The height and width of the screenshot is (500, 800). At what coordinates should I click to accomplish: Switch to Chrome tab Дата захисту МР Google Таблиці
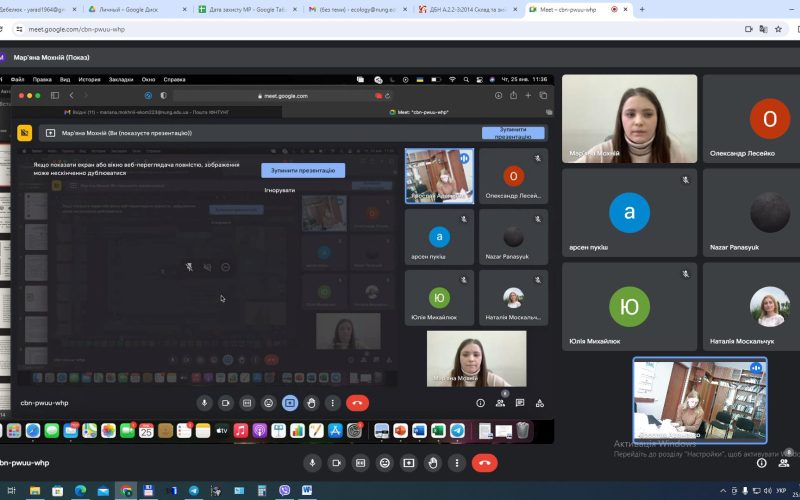(249, 9)
